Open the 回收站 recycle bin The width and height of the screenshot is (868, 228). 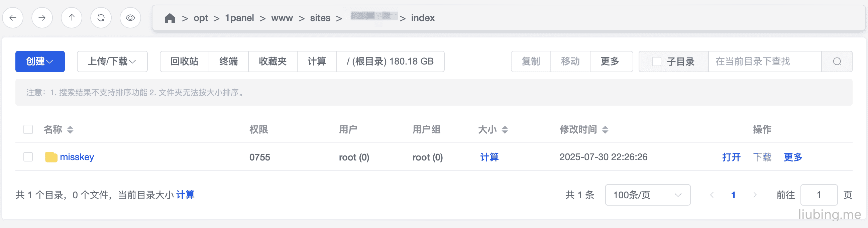tap(185, 62)
